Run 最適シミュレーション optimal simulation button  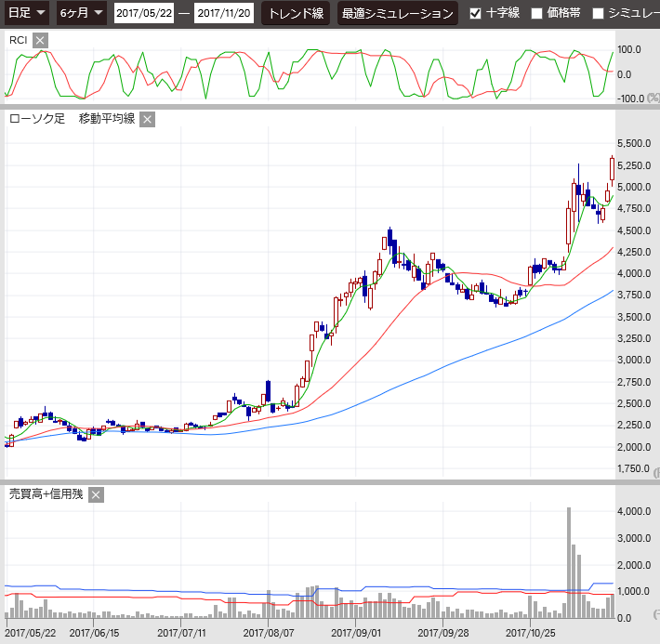[397, 14]
